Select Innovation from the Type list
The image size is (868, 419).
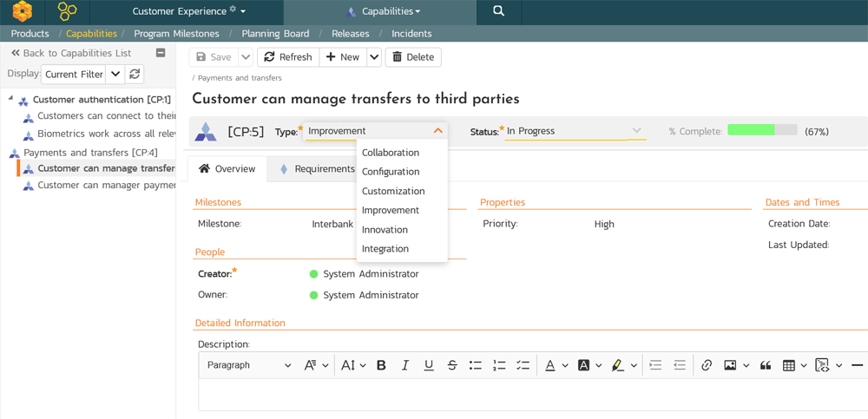pos(385,230)
